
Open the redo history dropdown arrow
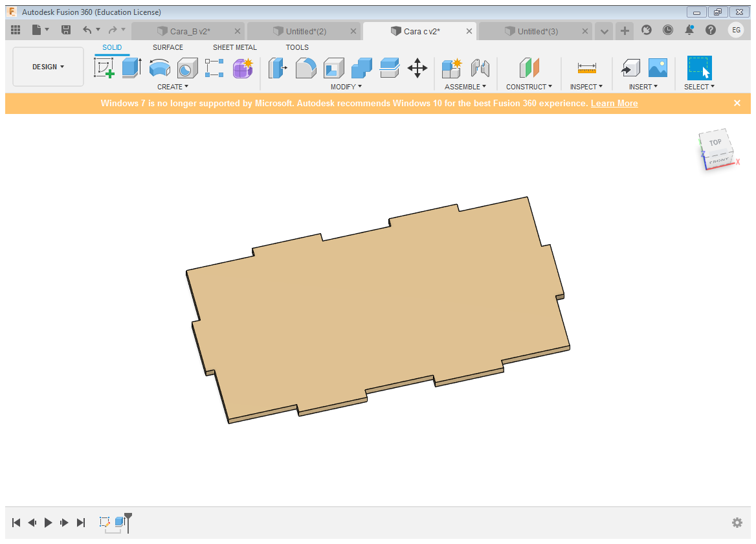124,29
